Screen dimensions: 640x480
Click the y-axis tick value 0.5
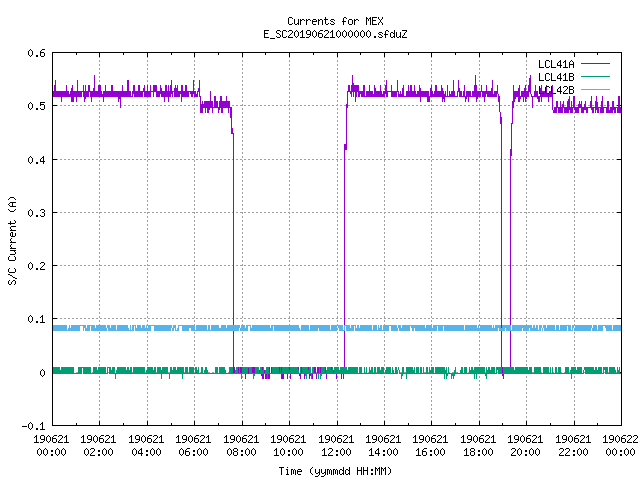[36, 106]
